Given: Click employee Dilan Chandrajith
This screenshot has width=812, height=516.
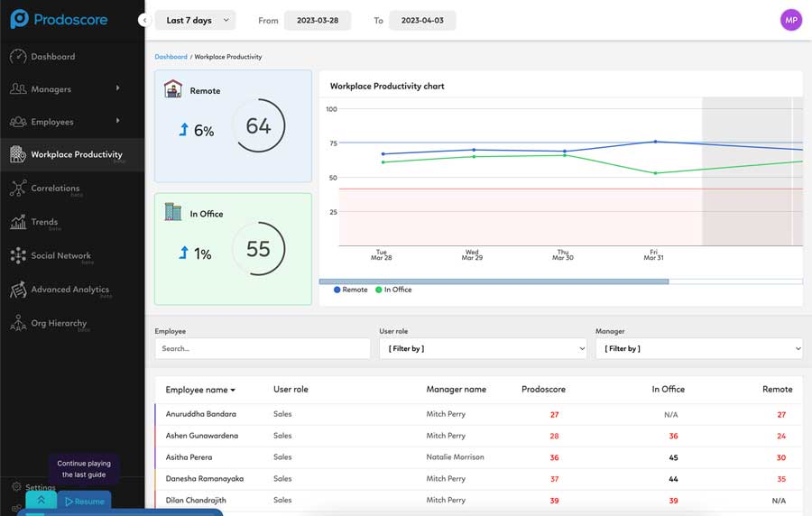Looking at the screenshot, I should coord(196,500).
